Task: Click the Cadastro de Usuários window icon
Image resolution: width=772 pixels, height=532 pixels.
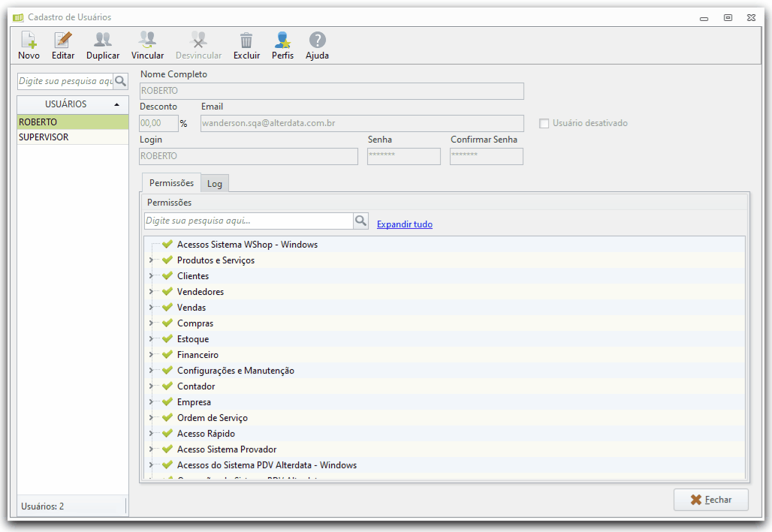Action: (18, 18)
